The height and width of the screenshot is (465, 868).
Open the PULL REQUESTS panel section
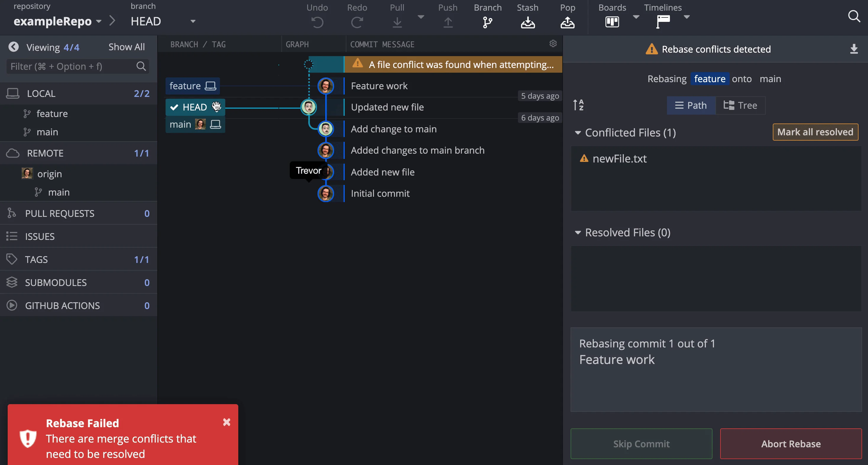coord(60,214)
